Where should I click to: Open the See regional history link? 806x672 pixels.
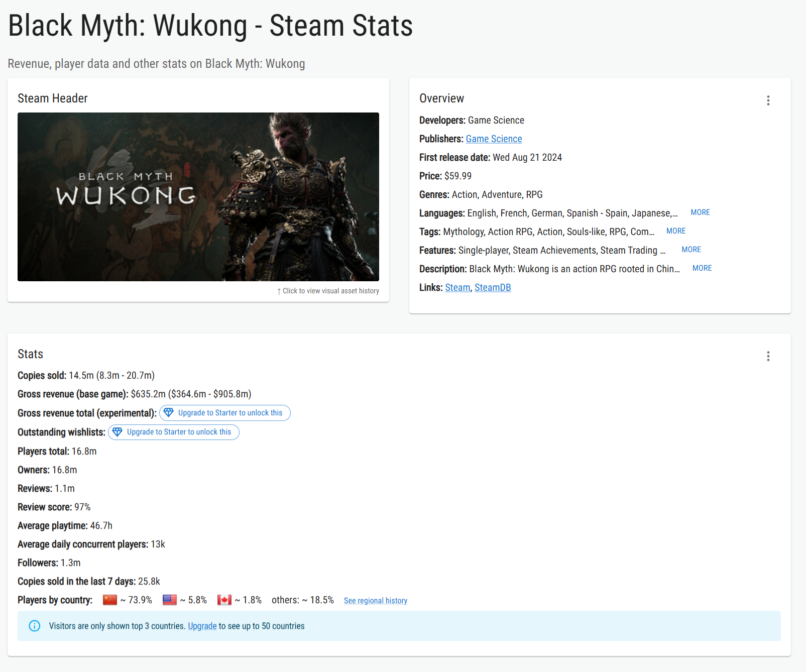[x=376, y=601]
